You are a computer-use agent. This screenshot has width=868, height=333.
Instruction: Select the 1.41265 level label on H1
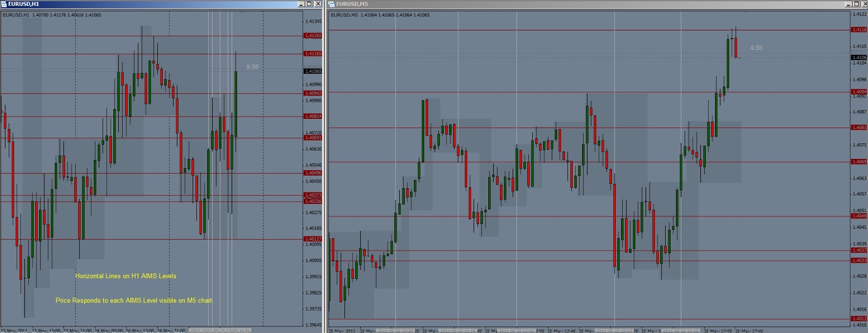point(313,36)
